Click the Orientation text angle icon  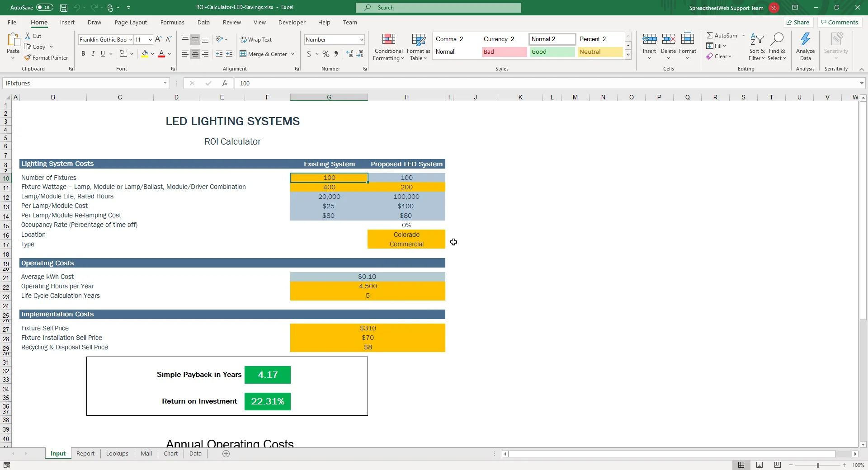tap(219, 39)
